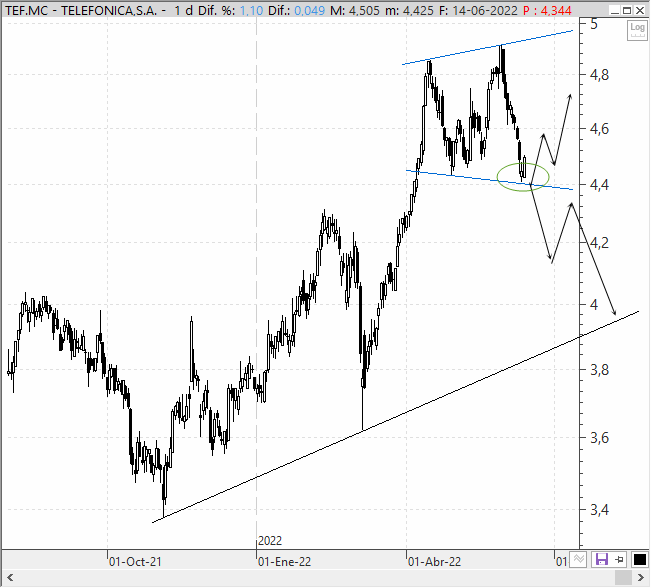Viewport: 651px width, 588px height.
Task: Click the 4,4 price axis label
Action: coord(600,184)
